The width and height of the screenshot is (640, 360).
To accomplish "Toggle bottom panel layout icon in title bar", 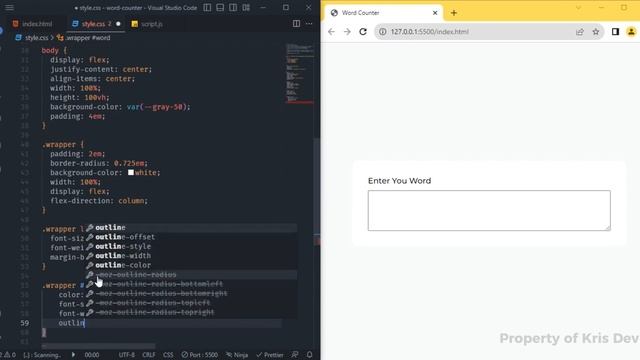I will 220,7.
